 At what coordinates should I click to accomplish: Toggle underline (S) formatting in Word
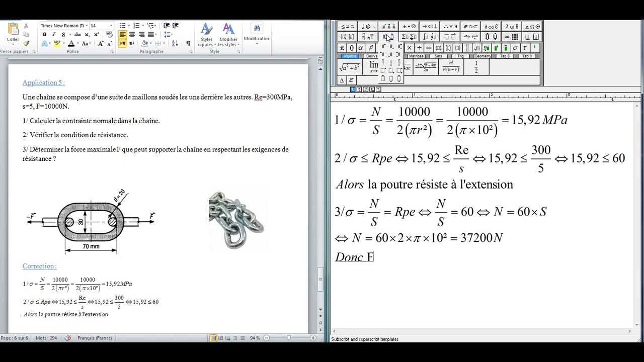coord(63,35)
